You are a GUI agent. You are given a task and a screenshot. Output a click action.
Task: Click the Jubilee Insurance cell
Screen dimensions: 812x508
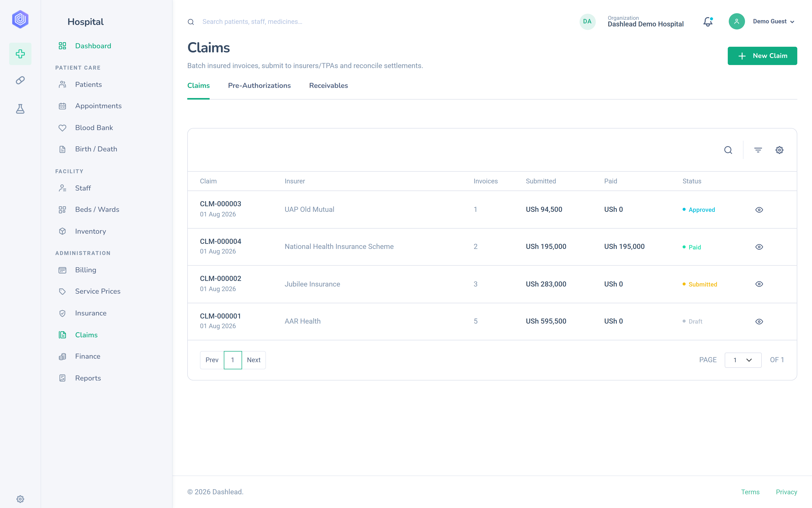[312, 284]
